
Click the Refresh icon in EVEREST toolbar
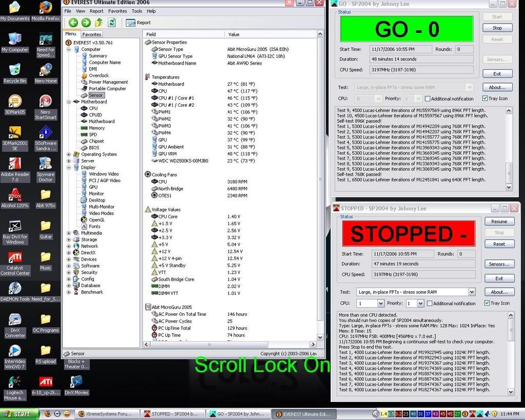pos(112,23)
